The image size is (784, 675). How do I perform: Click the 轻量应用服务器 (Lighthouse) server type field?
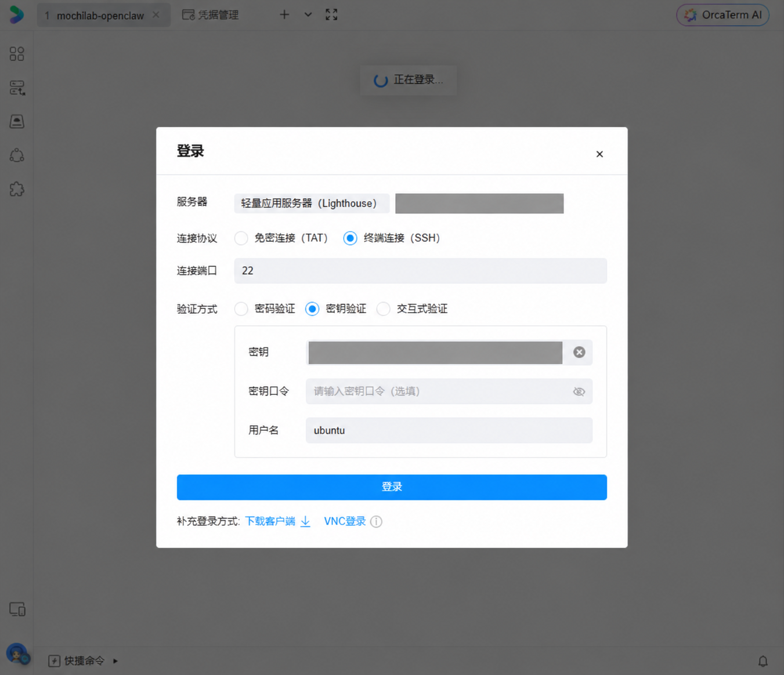(312, 204)
